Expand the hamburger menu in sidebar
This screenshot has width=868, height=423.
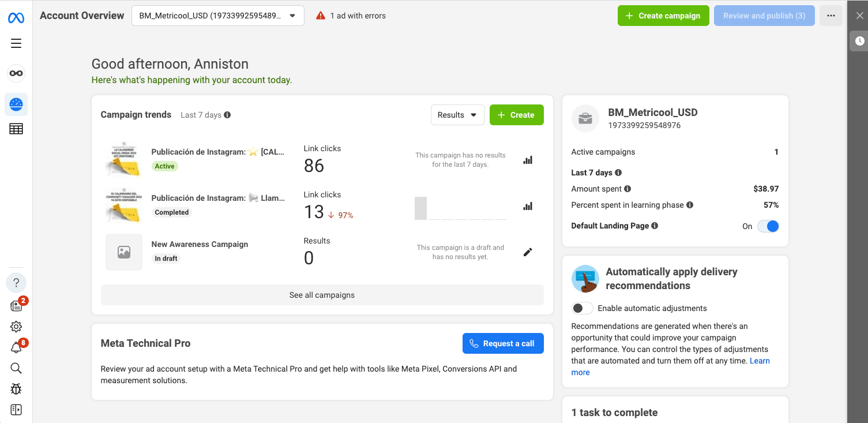(16, 43)
